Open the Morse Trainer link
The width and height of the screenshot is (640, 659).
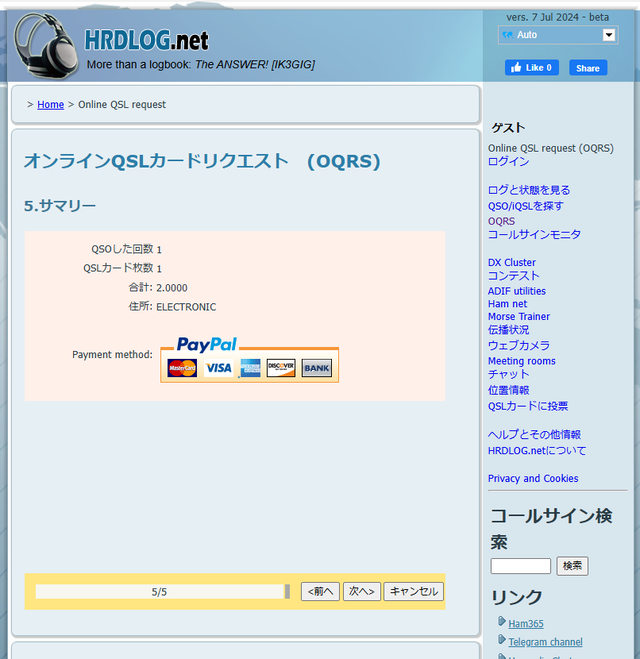point(519,316)
